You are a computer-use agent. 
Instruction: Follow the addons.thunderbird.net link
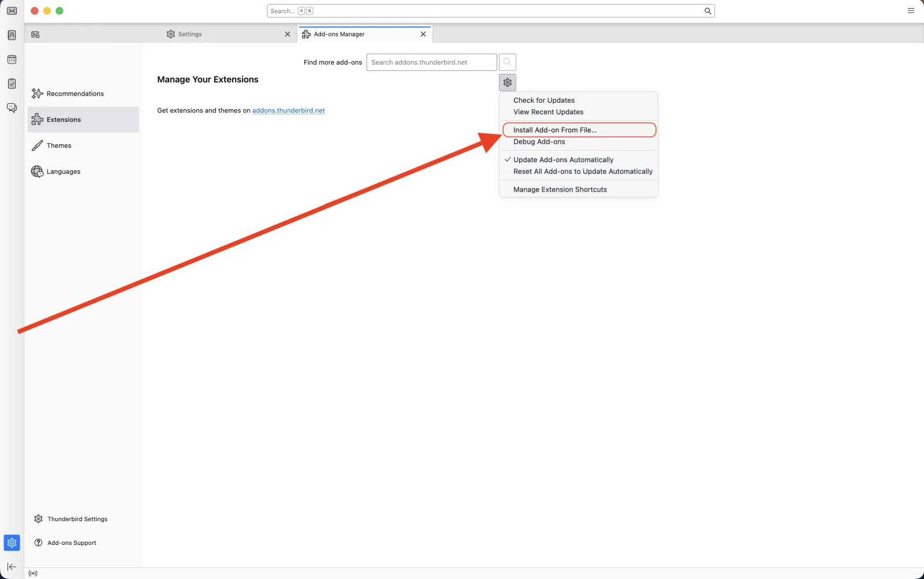(x=288, y=110)
